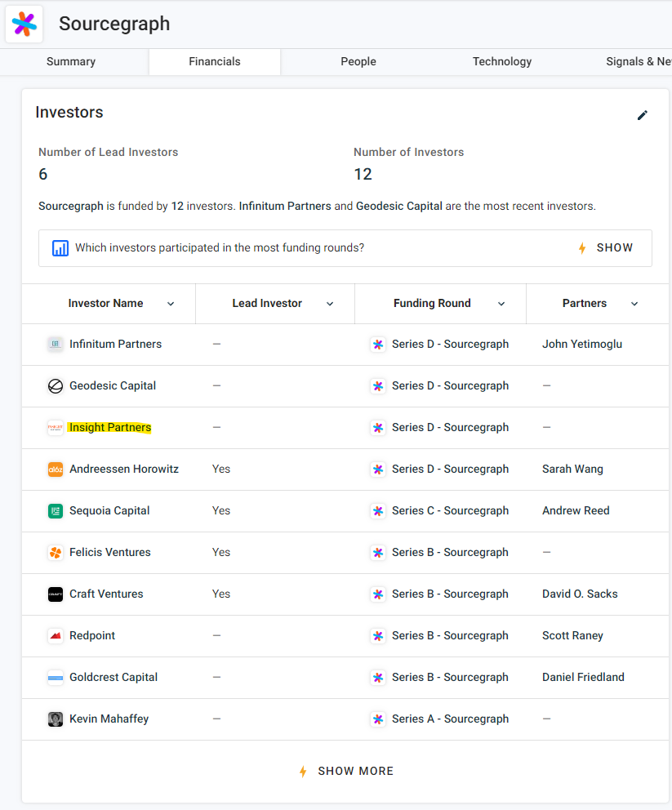672x810 pixels.
Task: Open the Goldcrest Capital investor link
Action: (113, 677)
